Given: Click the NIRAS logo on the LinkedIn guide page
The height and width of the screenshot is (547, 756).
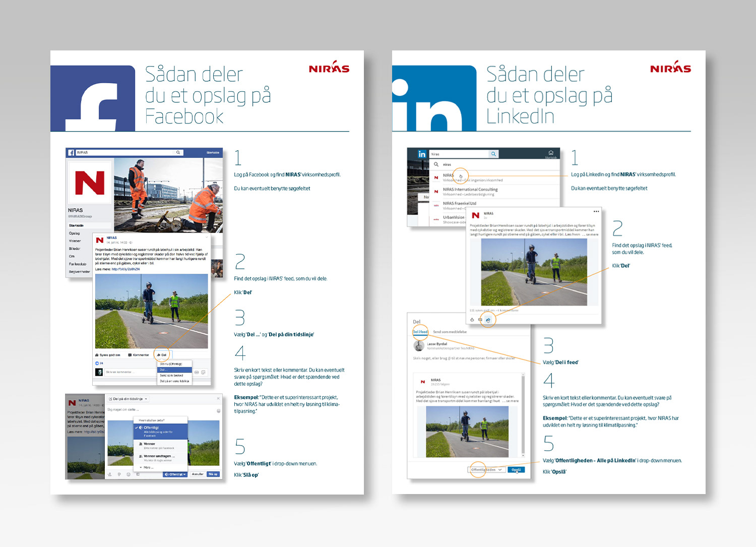Looking at the screenshot, I should click(x=670, y=68).
